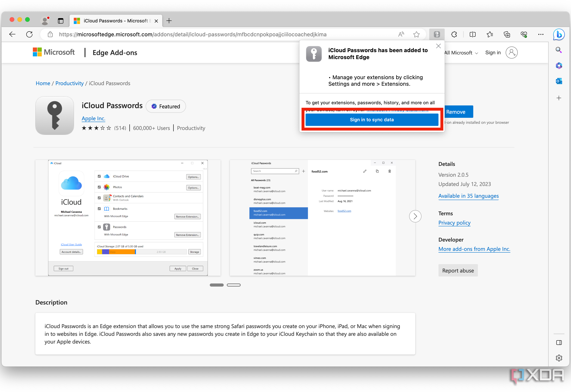
Task: Click the Microsoft logo
Action: point(54,52)
